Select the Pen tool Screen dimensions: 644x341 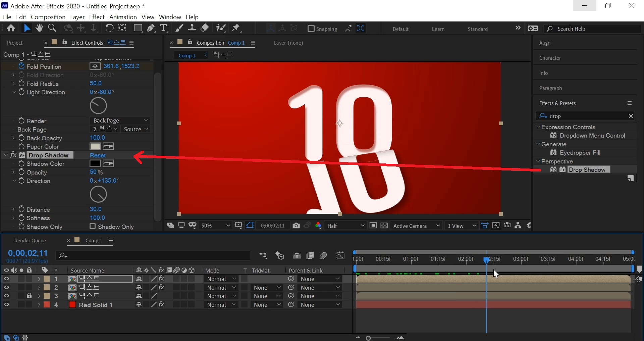(151, 28)
